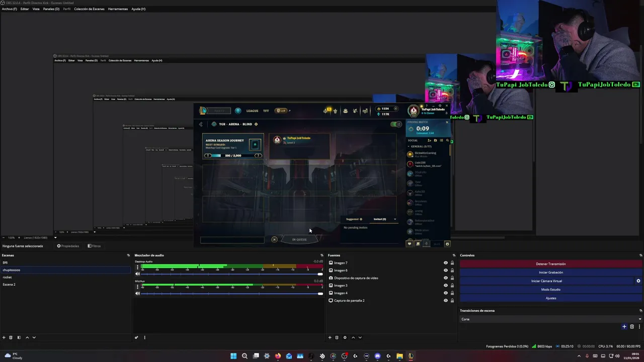Open Corte transition dropdown
Image resolution: width=644 pixels, height=362 pixels.
tap(551, 319)
